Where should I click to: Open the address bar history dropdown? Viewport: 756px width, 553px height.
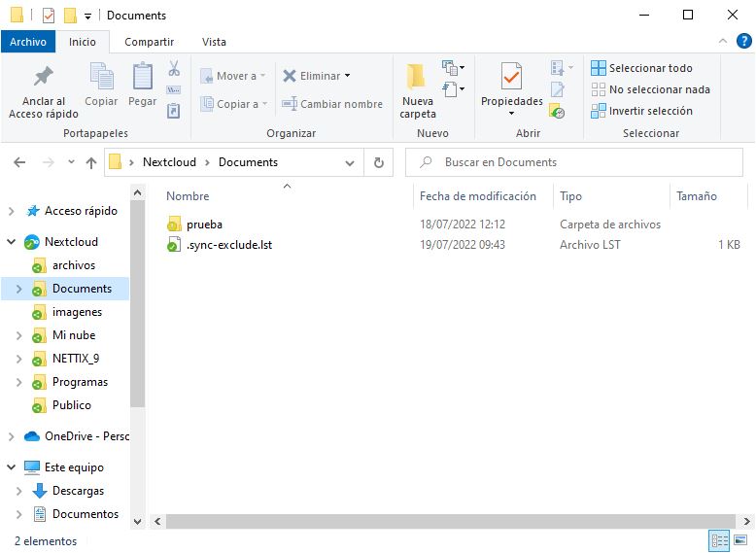352,162
